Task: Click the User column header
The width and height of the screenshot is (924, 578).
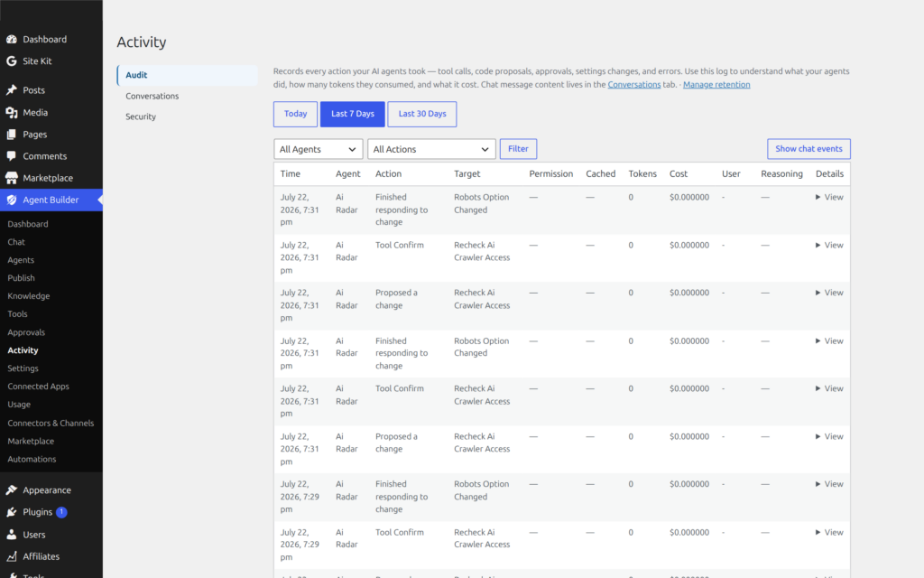Action: (x=731, y=174)
